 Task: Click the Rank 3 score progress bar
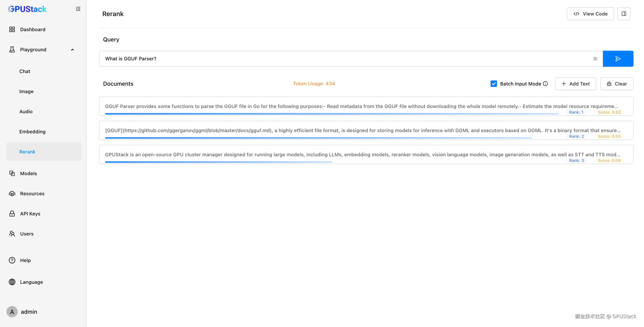218,162
